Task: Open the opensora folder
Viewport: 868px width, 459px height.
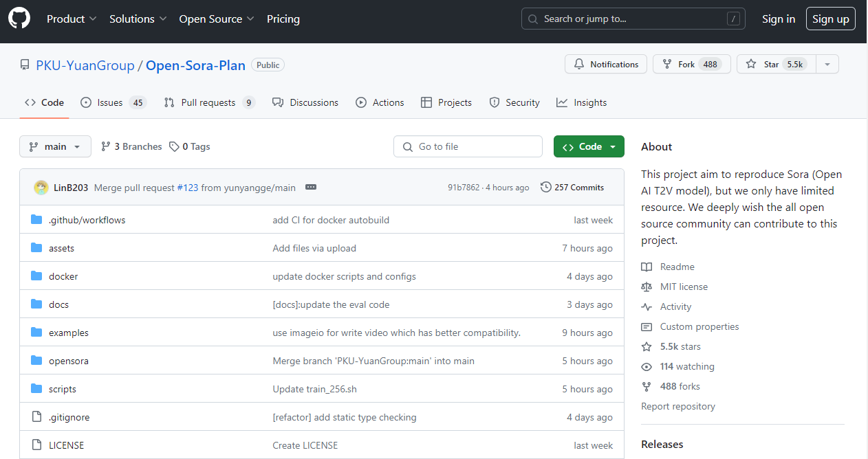Action: pyautogui.click(x=69, y=361)
